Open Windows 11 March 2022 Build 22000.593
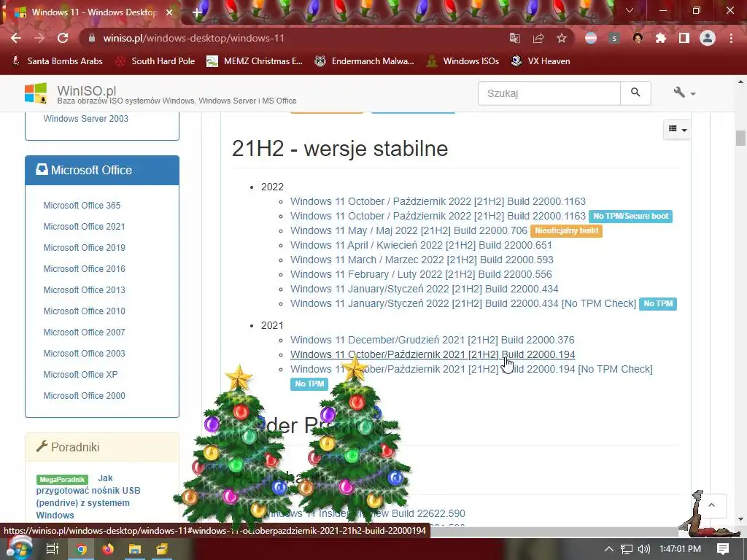747x560 pixels. click(422, 260)
